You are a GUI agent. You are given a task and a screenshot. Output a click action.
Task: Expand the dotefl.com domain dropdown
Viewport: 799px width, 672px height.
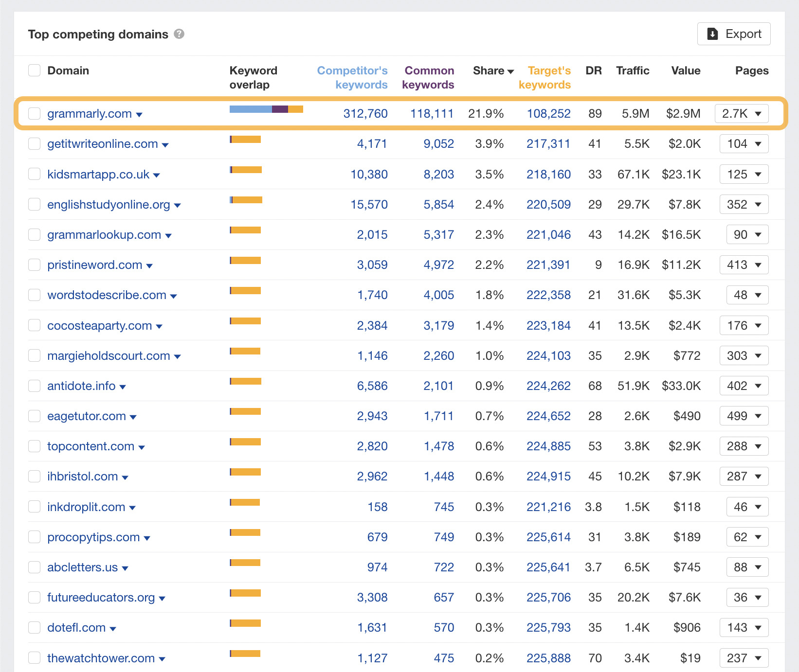point(113,628)
